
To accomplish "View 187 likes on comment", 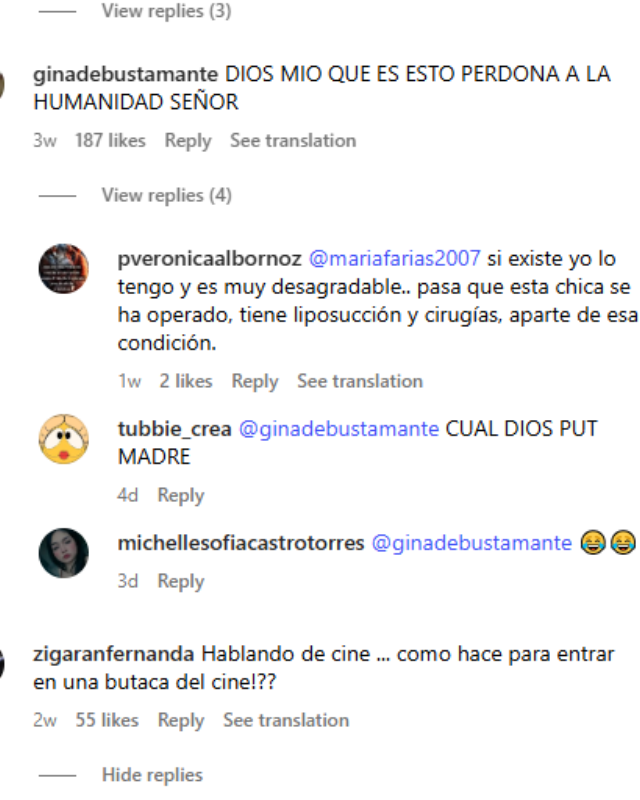I will coord(110,140).
